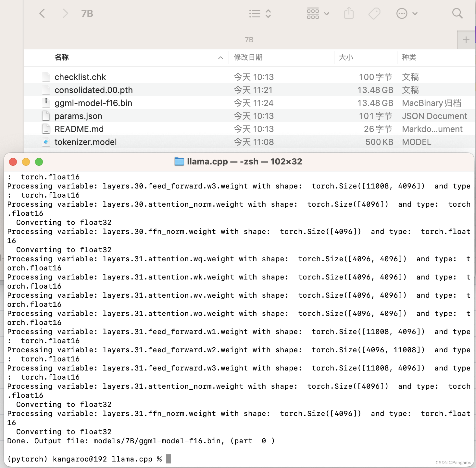Click the MacBinary 归档 kind cell
The height and width of the screenshot is (468, 476).
[432, 103]
